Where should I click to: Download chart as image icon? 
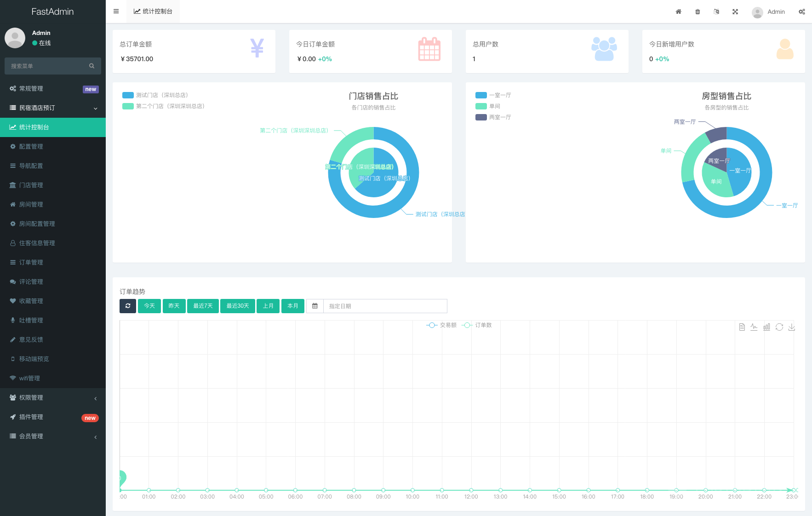791,327
